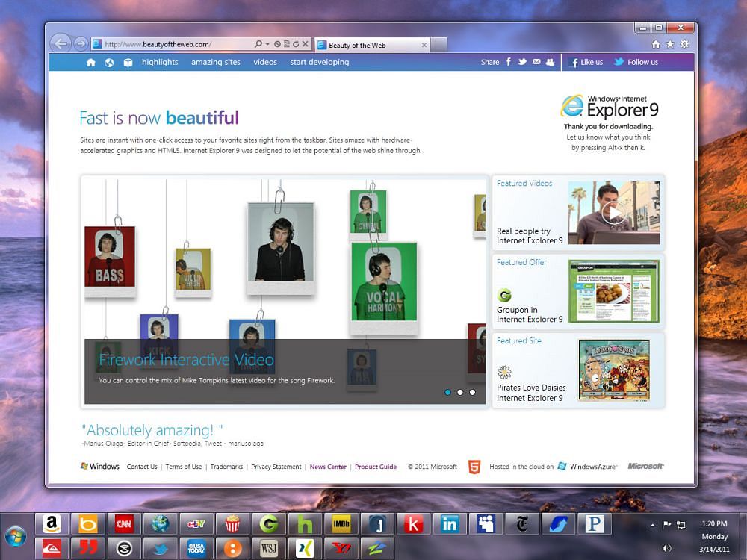Image resolution: width=747 pixels, height=560 pixels.
Task: Open the clock showing 1:20 PM
Action: tap(714, 536)
